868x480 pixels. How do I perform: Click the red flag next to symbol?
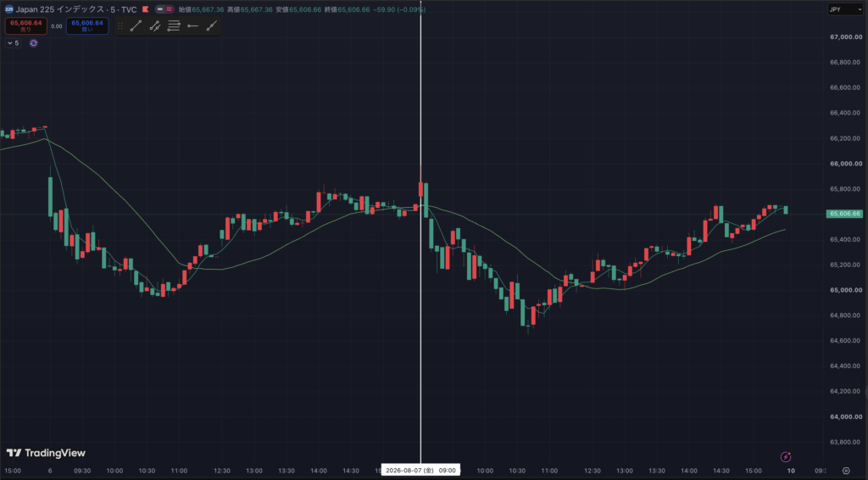pyautogui.click(x=146, y=9)
